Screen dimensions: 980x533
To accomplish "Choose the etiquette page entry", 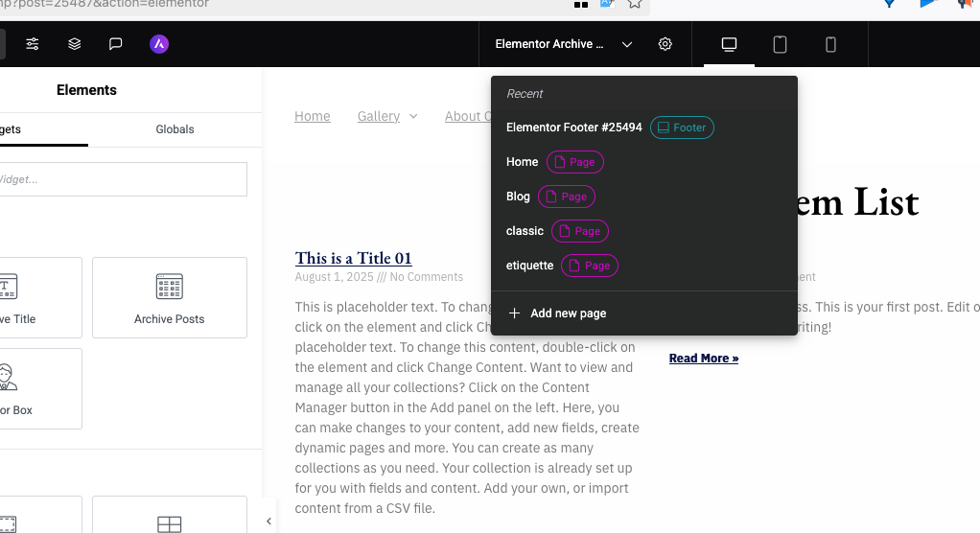I will pos(530,266).
